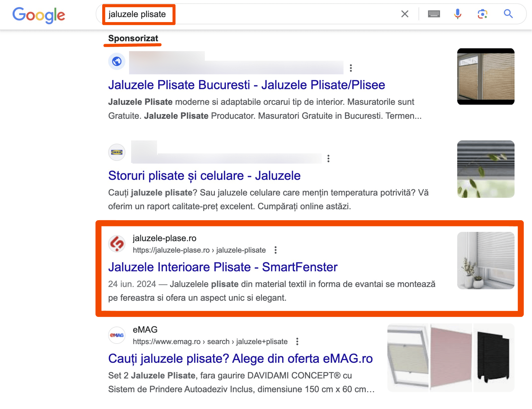The height and width of the screenshot is (409, 532).
Task: Start voice search with the microphone icon
Action: click(x=458, y=14)
